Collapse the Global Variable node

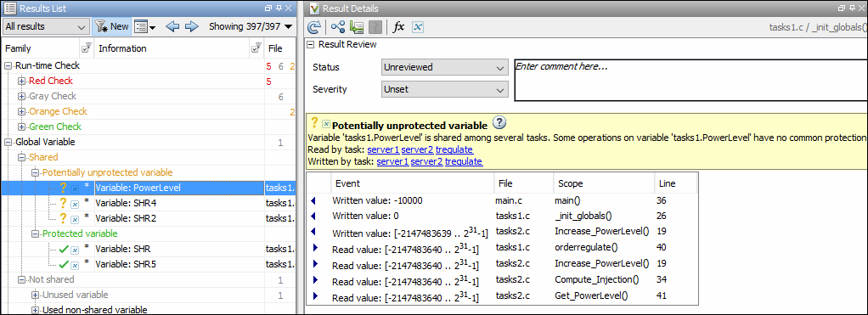point(8,142)
